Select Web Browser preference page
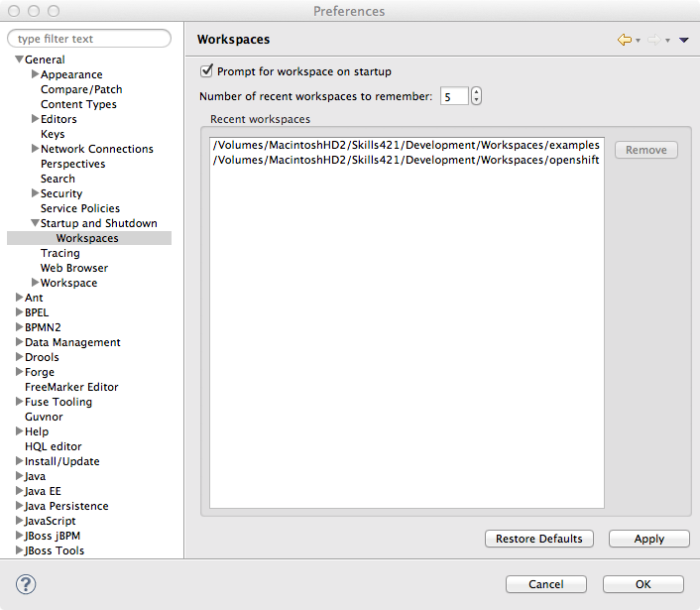This screenshot has height=610, width=700. coord(74,268)
